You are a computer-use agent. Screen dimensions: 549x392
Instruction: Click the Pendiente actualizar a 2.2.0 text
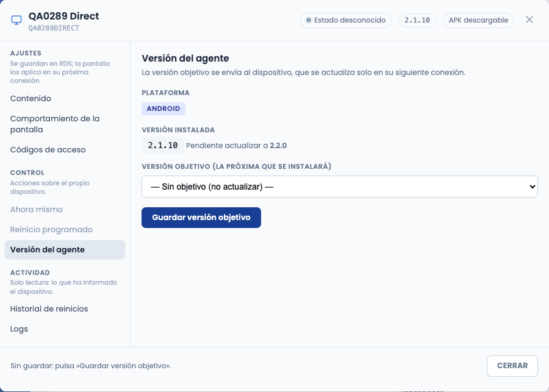pos(236,146)
